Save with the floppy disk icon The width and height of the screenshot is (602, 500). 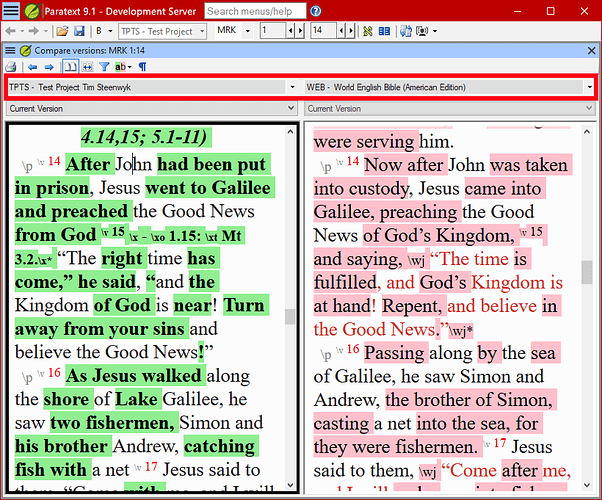point(79,31)
